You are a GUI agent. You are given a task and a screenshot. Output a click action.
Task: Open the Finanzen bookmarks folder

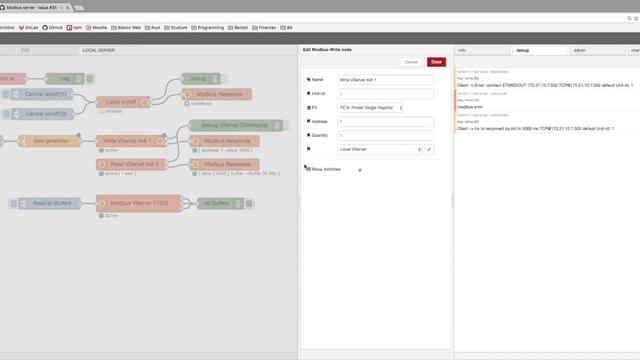click(264, 28)
